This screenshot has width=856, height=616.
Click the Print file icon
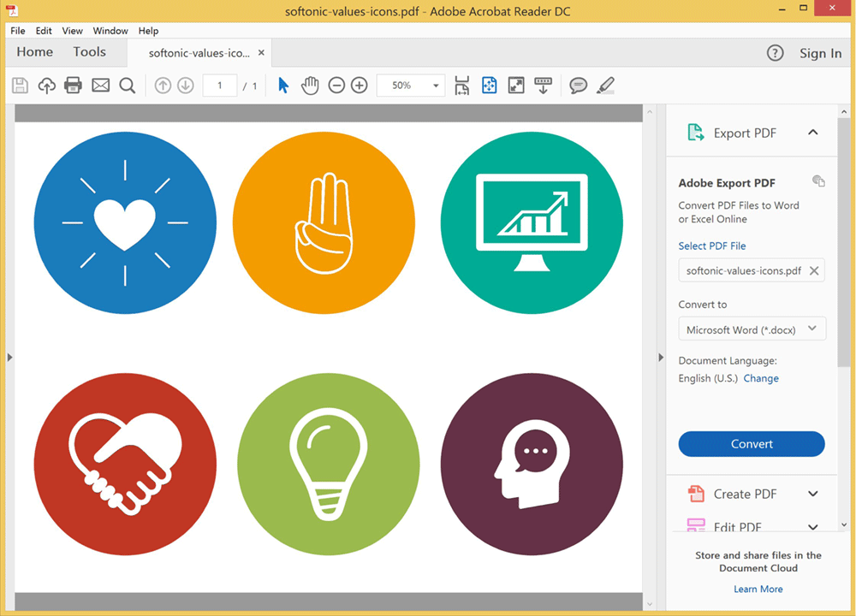coord(73,86)
